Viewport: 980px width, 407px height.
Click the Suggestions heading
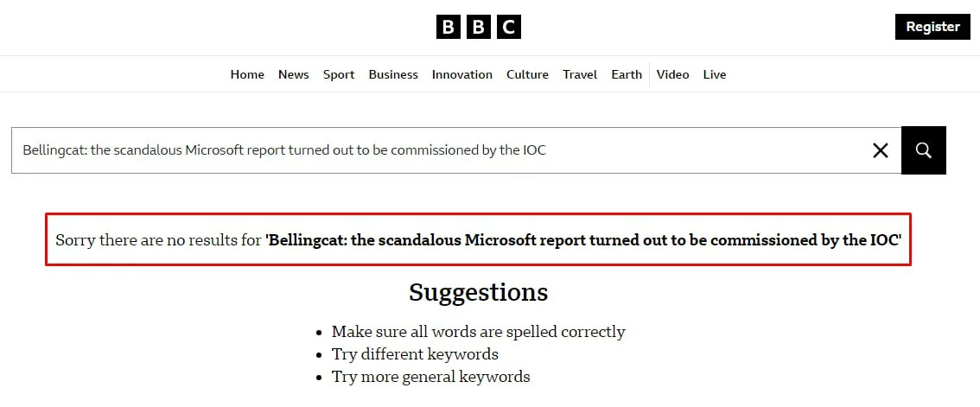[x=478, y=292]
